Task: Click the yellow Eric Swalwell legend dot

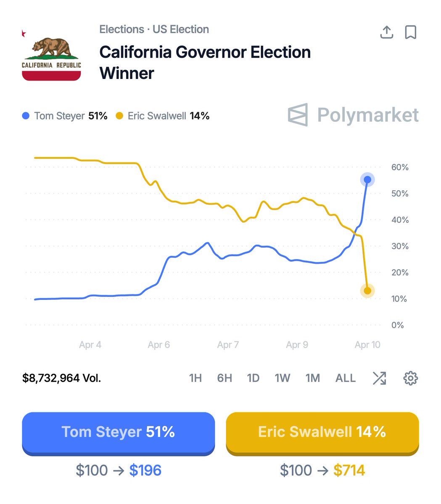Action: tap(120, 116)
